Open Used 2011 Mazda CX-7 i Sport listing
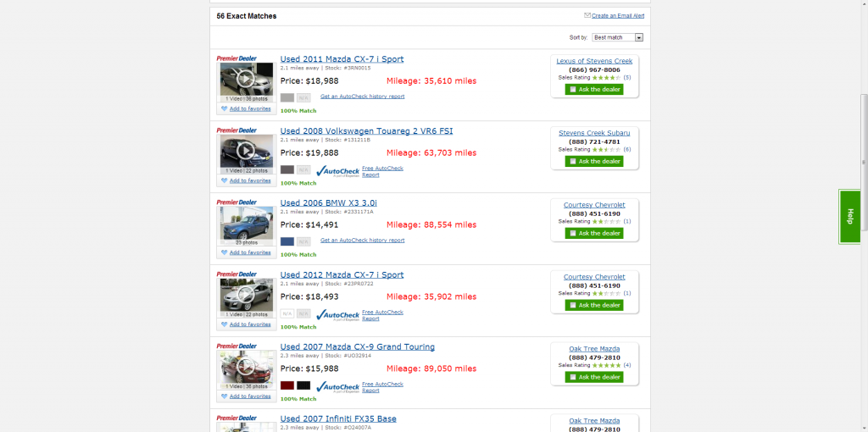This screenshot has height=432, width=868. coord(342,59)
